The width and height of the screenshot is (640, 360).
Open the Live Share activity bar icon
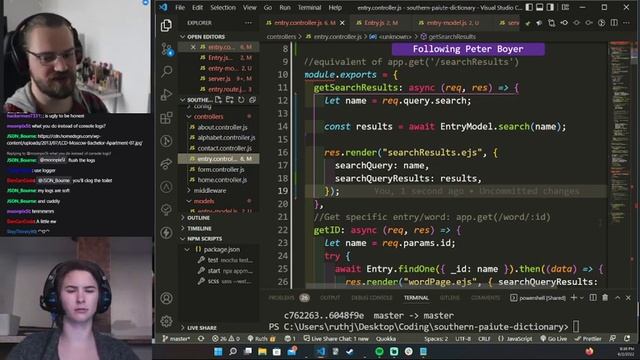pyautogui.click(x=166, y=164)
